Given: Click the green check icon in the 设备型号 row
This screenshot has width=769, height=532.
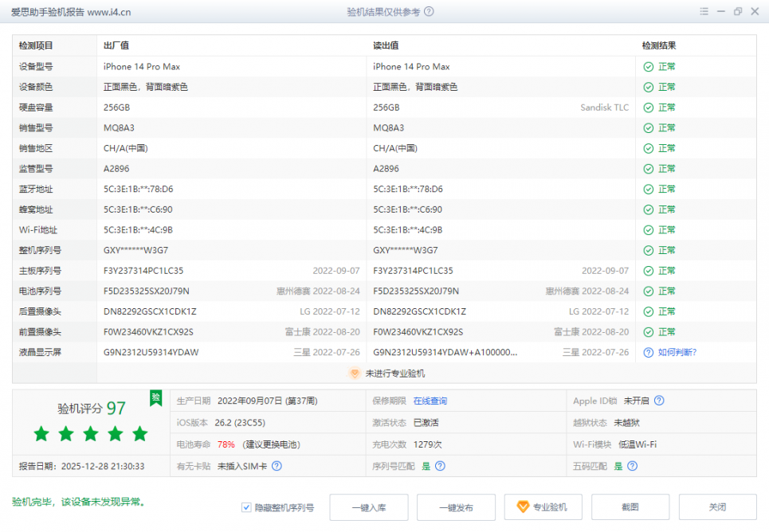Looking at the screenshot, I should [x=649, y=67].
